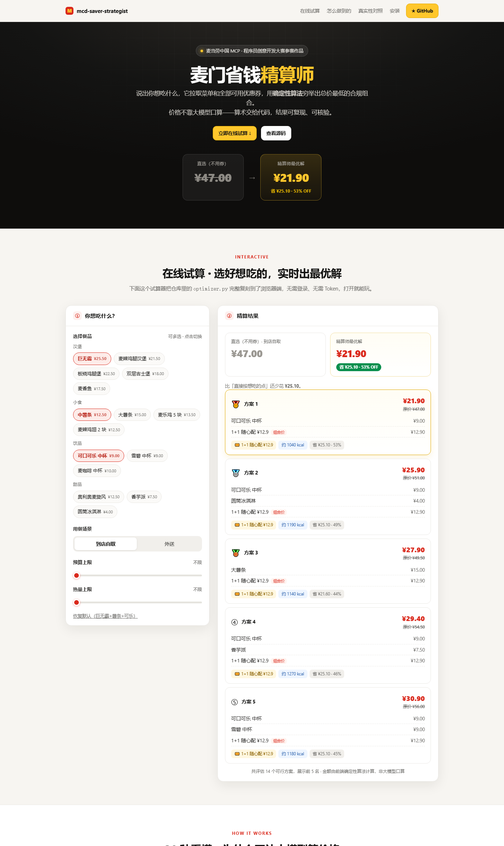Click the hero 直选（不用券）¥47.00 card
Image resolution: width=504 pixels, height=846 pixels.
[x=213, y=177]
